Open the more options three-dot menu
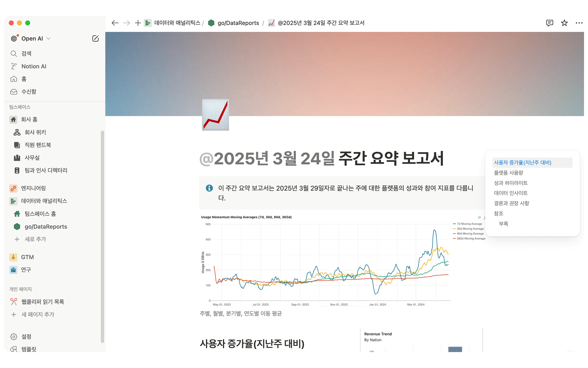Viewport: 588px width, 368px height. (579, 23)
